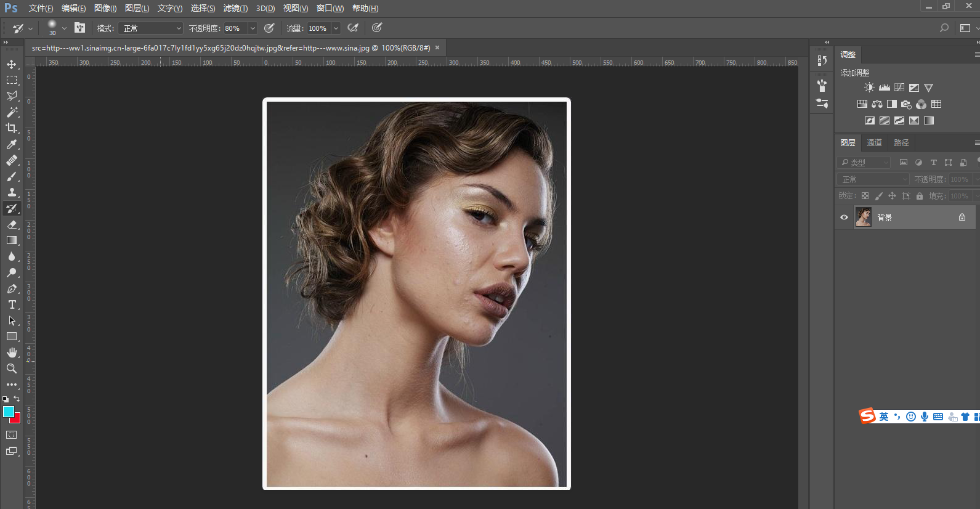The width and height of the screenshot is (980, 509).
Task: Toggle lock position
Action: coord(892,196)
